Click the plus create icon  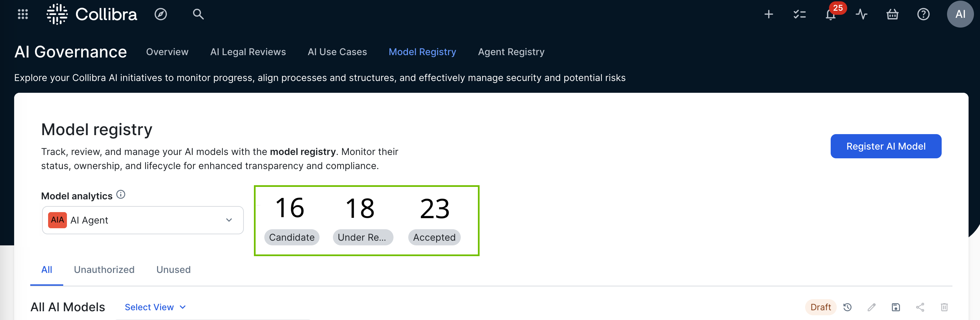coord(768,14)
